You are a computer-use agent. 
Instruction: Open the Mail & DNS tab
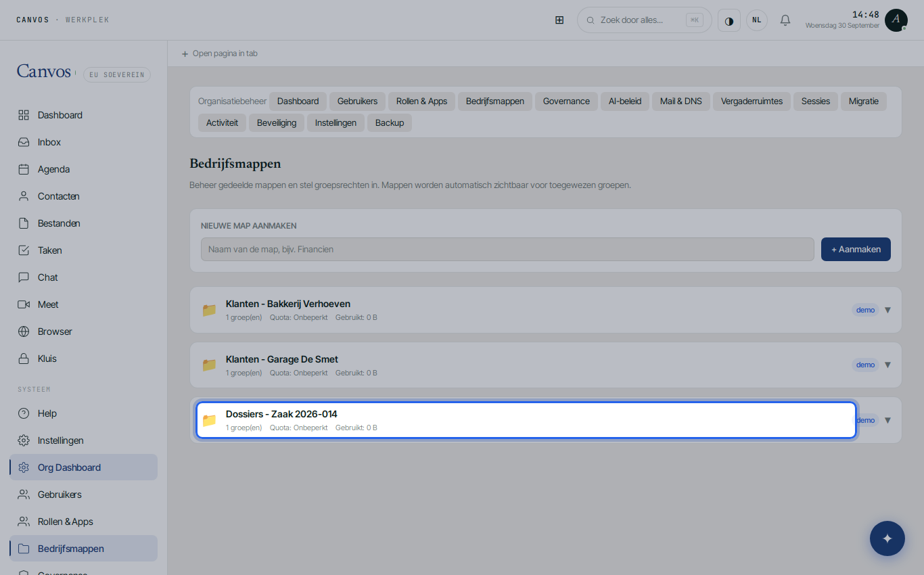pos(681,101)
